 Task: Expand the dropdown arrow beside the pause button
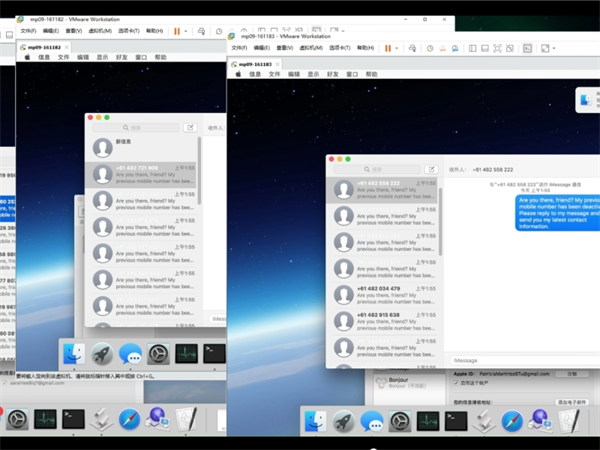click(x=397, y=47)
